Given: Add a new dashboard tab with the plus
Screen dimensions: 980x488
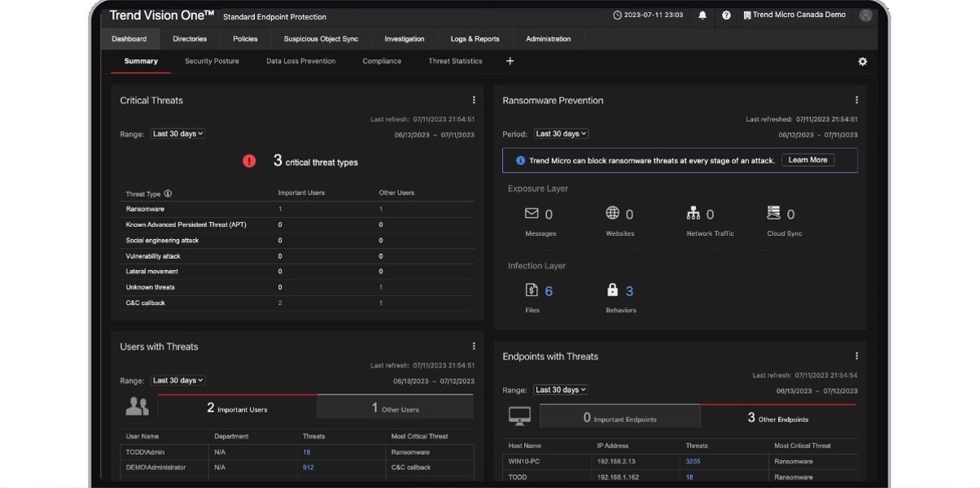Looking at the screenshot, I should pos(510,60).
